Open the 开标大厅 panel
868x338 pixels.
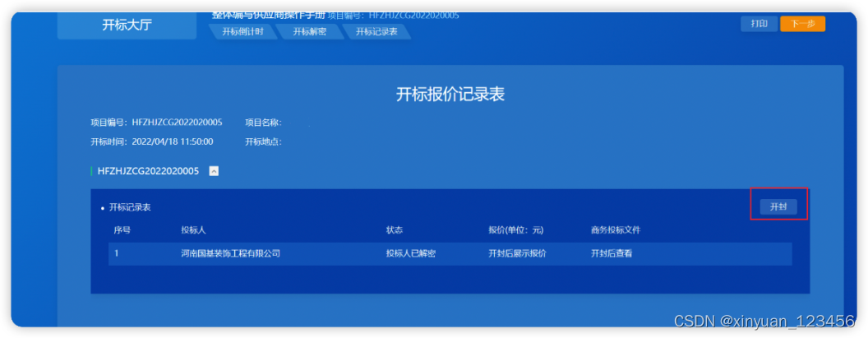click(127, 25)
